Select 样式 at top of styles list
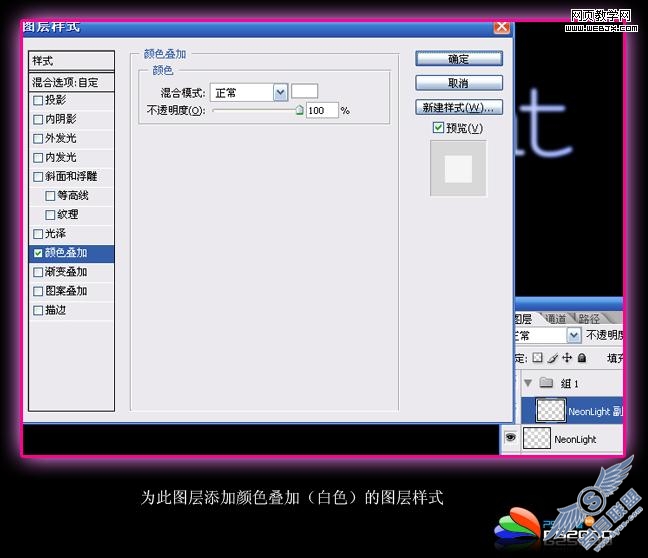Viewport: 648px width, 558px height. pyautogui.click(x=71, y=61)
